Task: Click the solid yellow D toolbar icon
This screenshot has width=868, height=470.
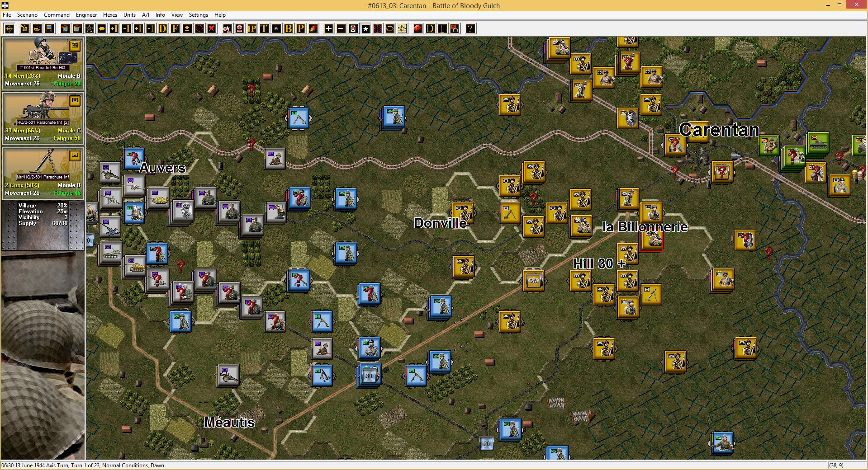Action: [162, 29]
